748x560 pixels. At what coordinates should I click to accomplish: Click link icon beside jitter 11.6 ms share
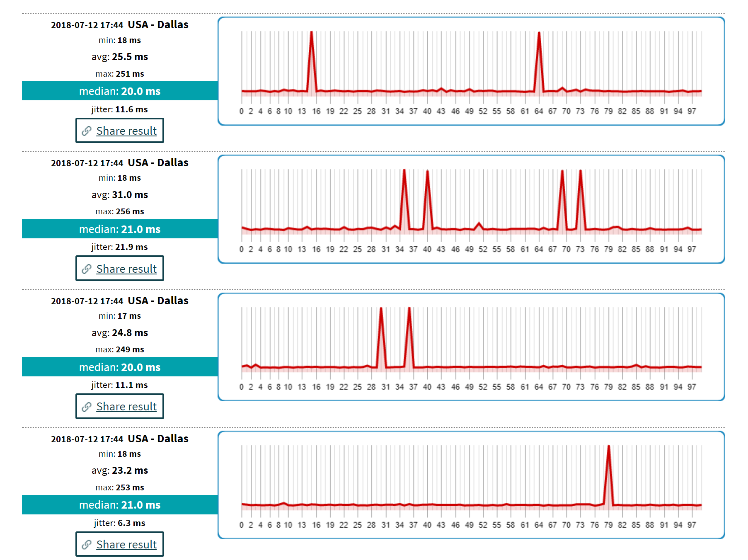point(87,131)
